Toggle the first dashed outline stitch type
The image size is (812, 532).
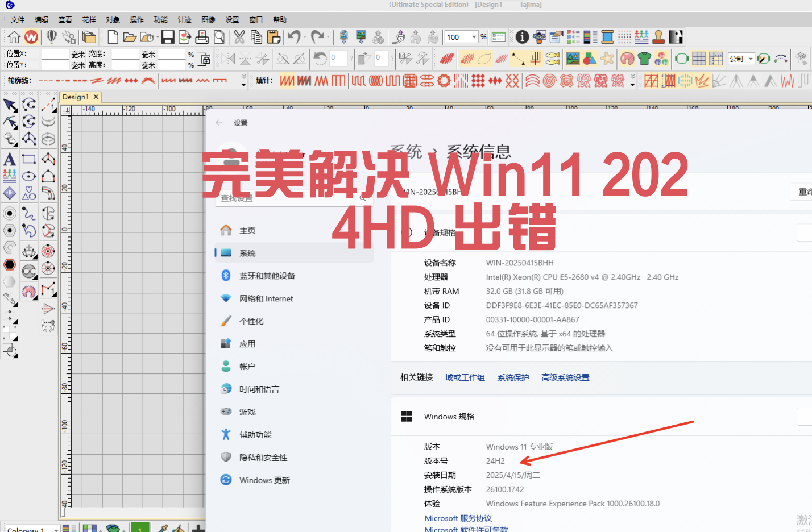click(x=47, y=81)
